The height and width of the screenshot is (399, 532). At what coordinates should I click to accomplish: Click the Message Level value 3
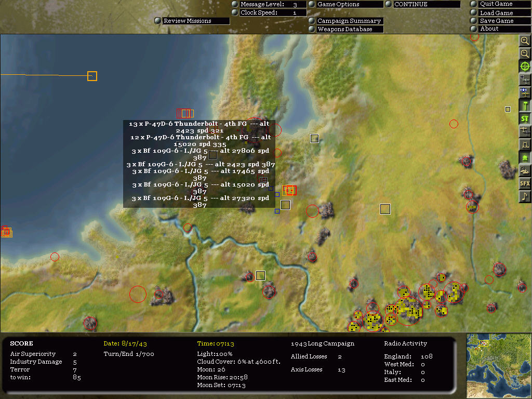295,5
